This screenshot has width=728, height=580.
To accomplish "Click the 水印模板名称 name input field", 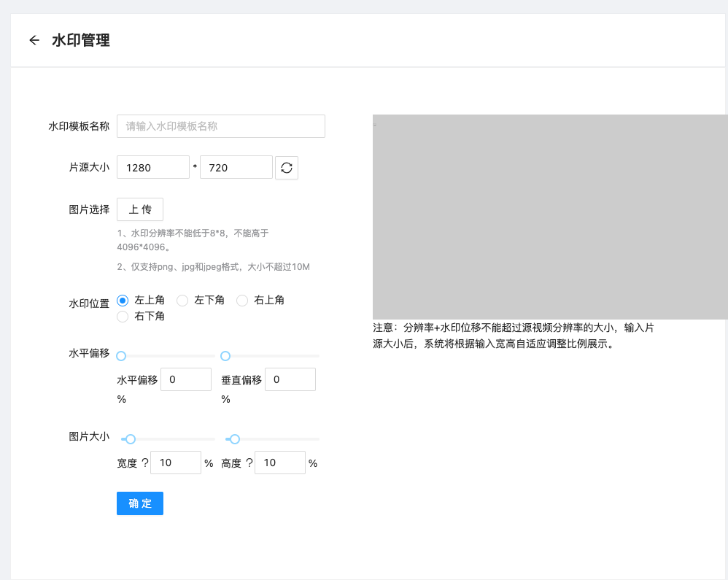I will [220, 125].
